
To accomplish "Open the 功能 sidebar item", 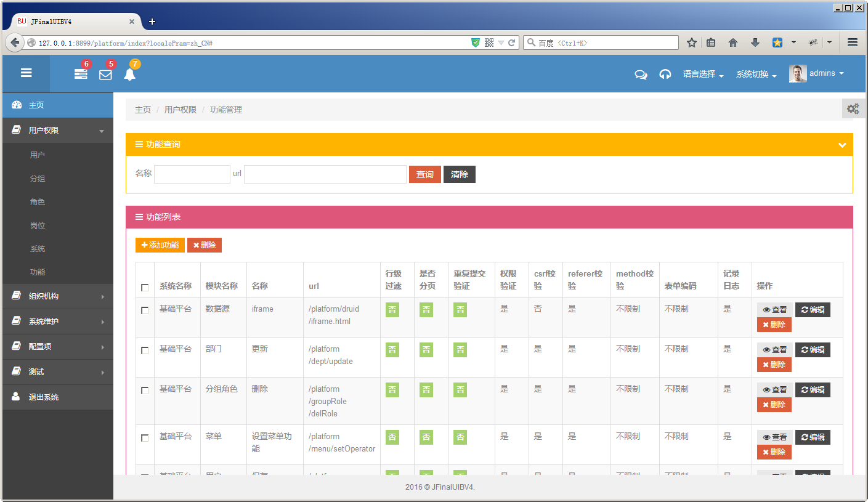I will point(38,272).
